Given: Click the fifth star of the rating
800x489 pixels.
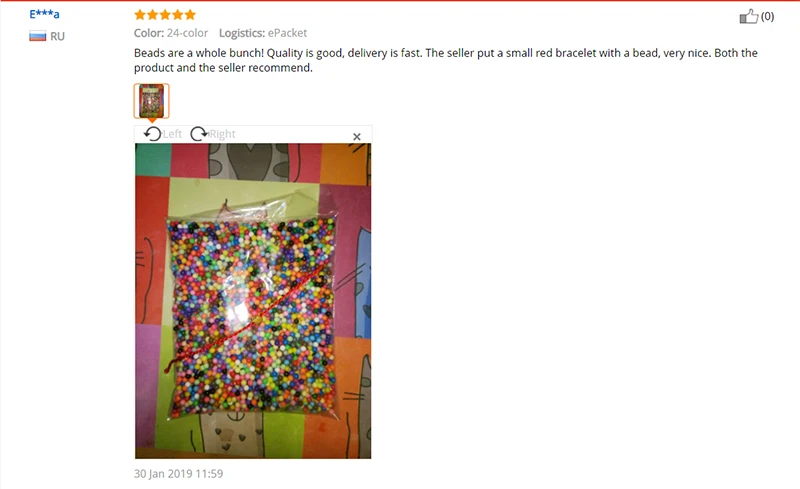Looking at the screenshot, I should click(x=190, y=15).
